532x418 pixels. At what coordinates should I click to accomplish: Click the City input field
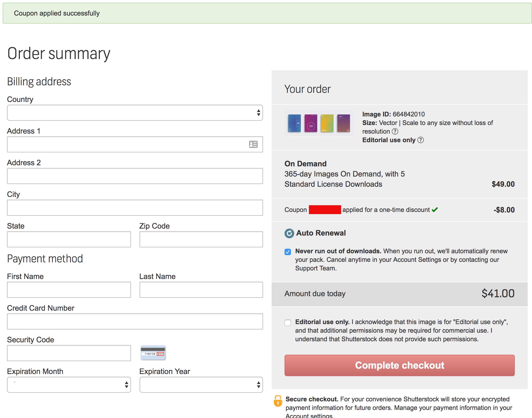click(135, 207)
